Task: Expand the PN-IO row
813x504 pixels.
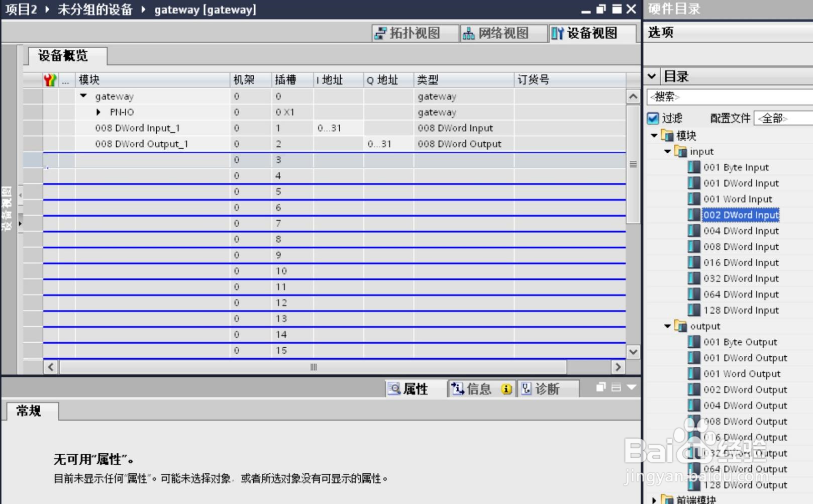Action: point(98,112)
